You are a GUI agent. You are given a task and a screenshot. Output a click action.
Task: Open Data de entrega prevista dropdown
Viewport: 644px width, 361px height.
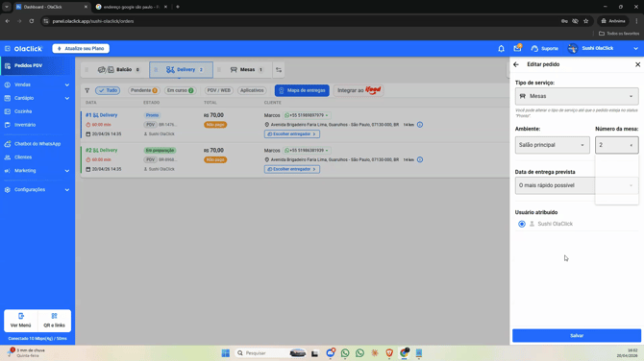577,185
